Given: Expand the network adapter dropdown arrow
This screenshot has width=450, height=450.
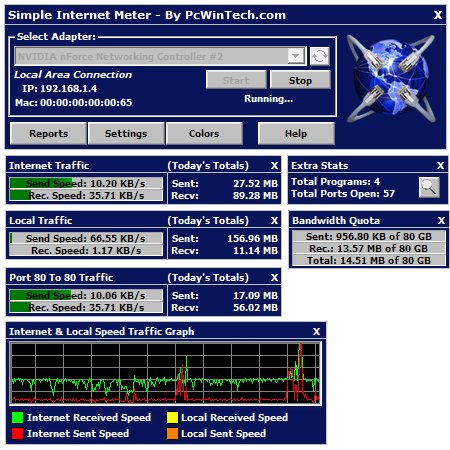Looking at the screenshot, I should [x=296, y=56].
